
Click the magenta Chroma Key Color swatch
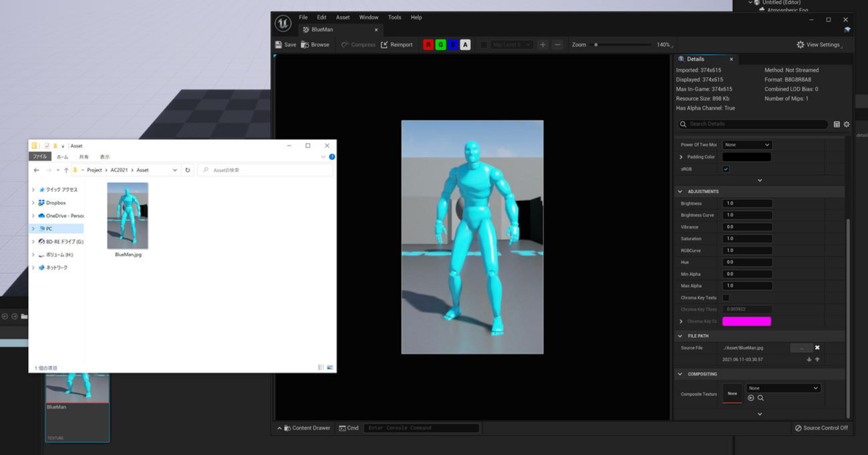[x=746, y=321]
